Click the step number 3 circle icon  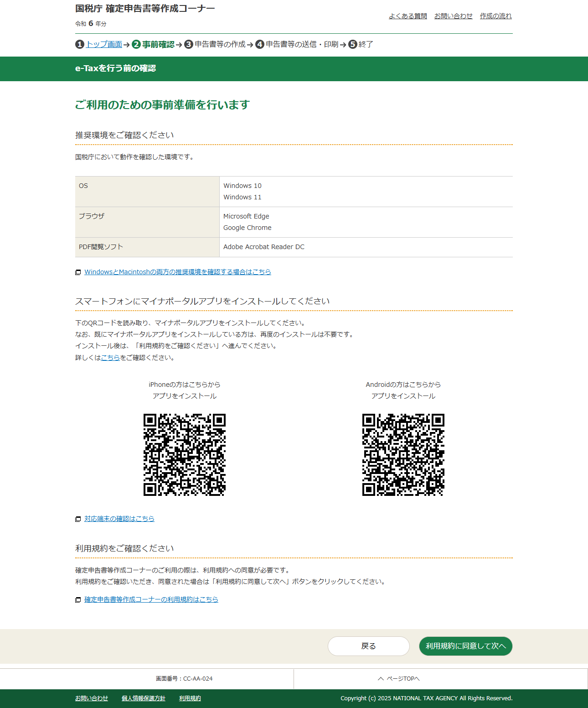(189, 44)
